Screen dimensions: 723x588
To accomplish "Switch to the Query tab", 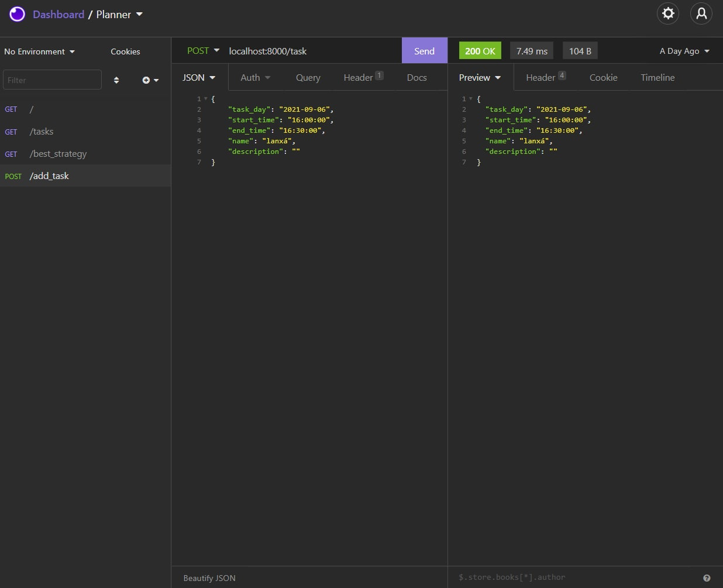I will coord(308,77).
